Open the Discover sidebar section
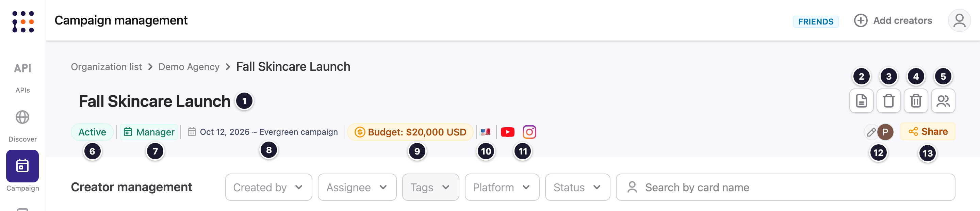The width and height of the screenshot is (980, 211). [x=22, y=126]
